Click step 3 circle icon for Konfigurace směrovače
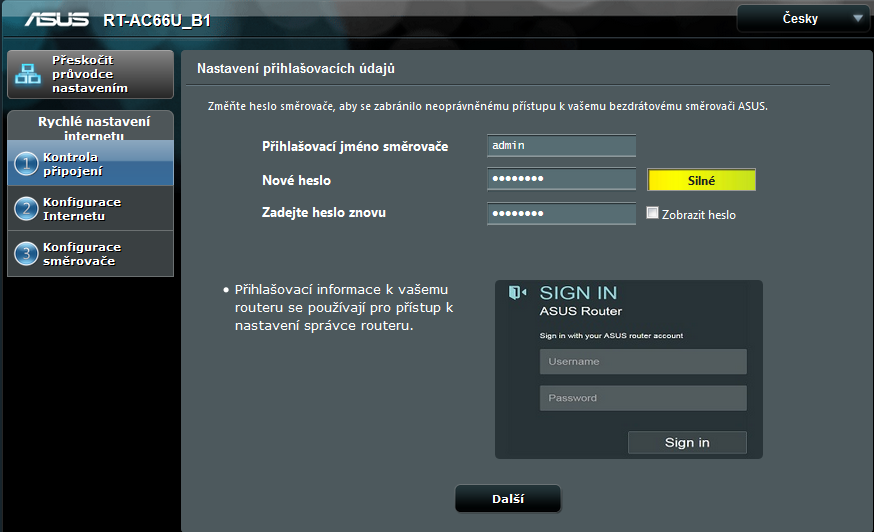This screenshot has width=874, height=532. [x=27, y=254]
